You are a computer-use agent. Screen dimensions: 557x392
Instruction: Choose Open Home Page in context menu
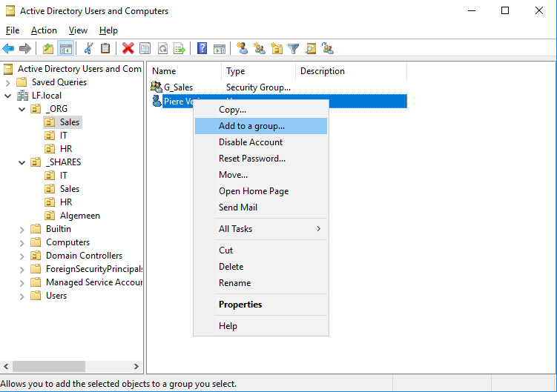click(261, 191)
